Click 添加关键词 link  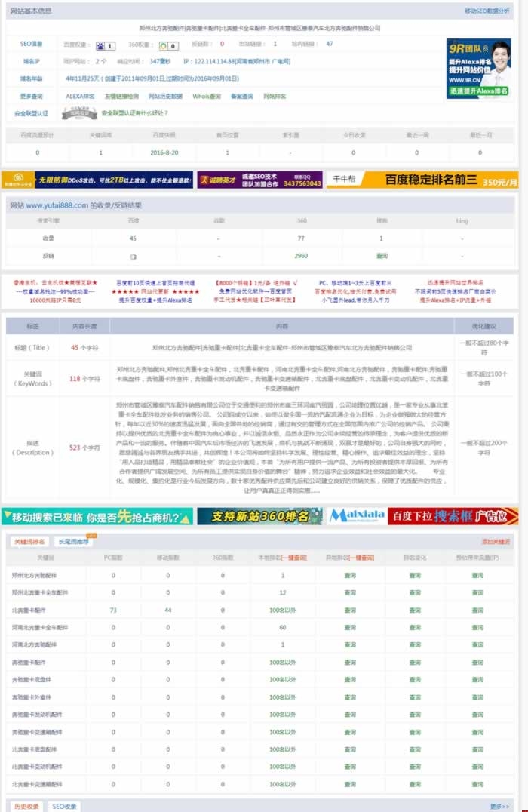click(496, 542)
